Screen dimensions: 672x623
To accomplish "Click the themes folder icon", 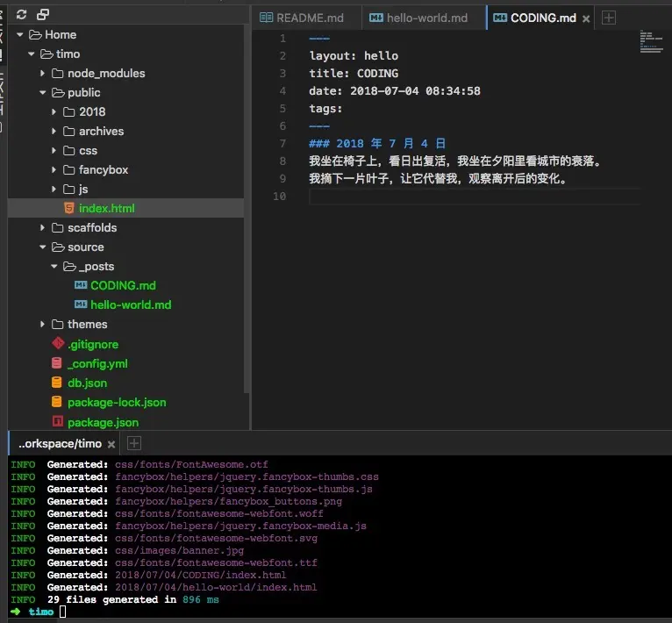I will 57,324.
